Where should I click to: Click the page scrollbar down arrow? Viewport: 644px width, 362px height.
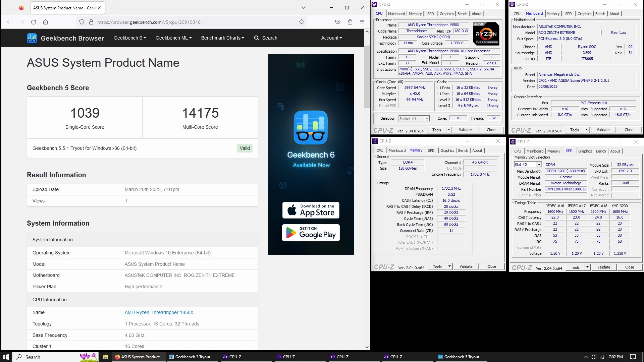[367, 347]
